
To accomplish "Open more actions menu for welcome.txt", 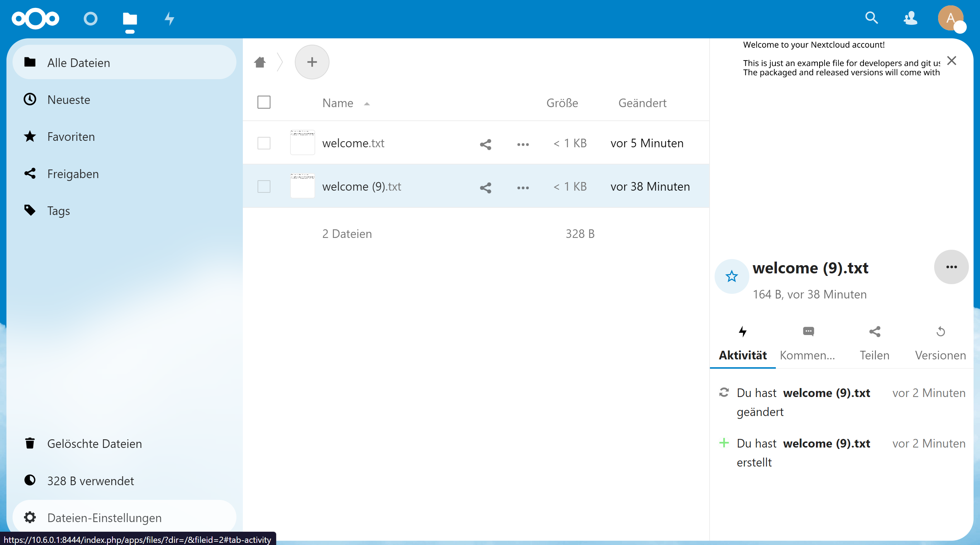I will tap(523, 144).
